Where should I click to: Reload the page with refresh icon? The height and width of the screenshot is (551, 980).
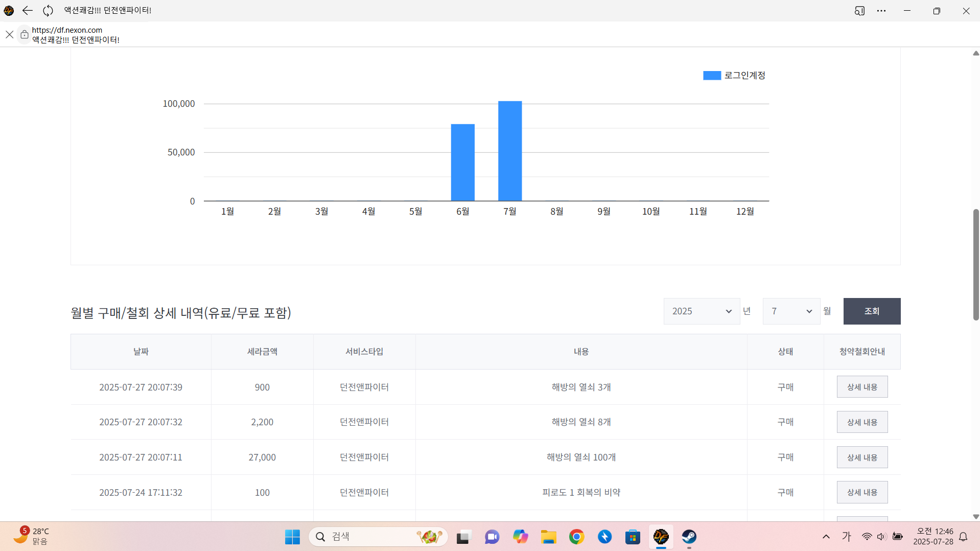pyautogui.click(x=48, y=10)
